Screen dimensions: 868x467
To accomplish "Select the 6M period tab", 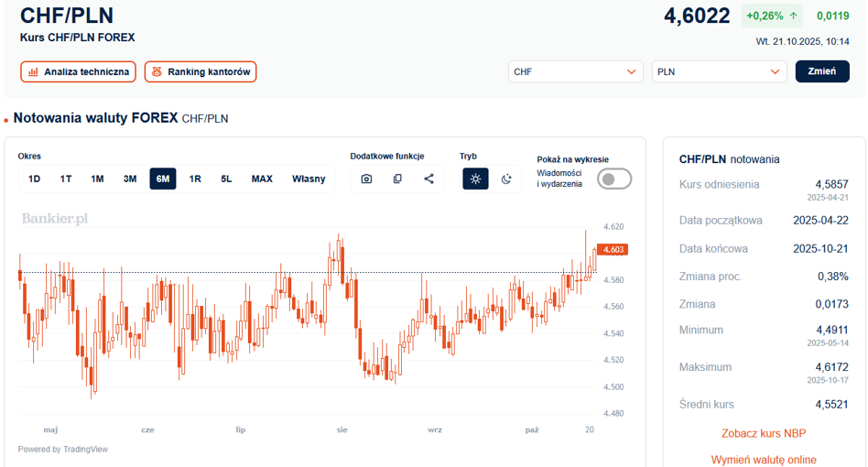I will tap(163, 179).
